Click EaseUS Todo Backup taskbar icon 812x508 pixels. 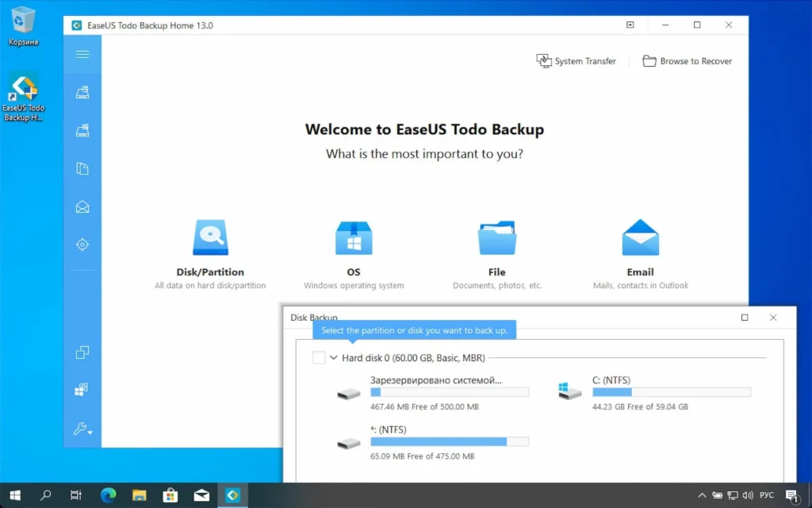coord(232,495)
